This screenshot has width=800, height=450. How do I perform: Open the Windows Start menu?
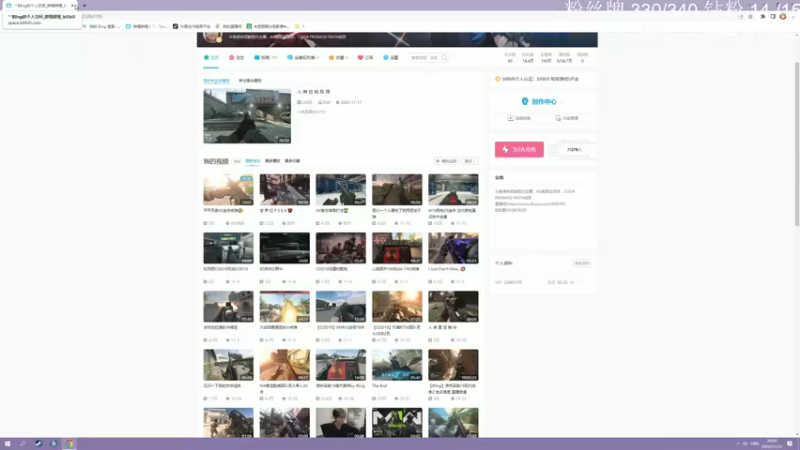(x=8, y=444)
